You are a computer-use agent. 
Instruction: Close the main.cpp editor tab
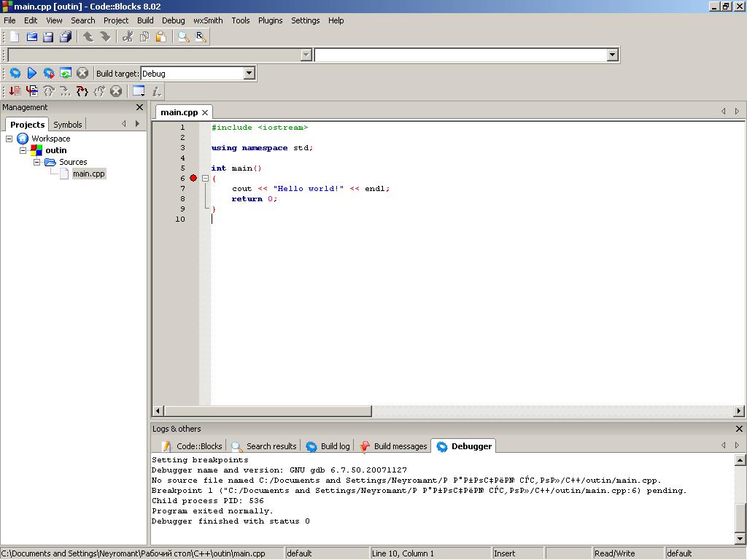click(x=205, y=112)
